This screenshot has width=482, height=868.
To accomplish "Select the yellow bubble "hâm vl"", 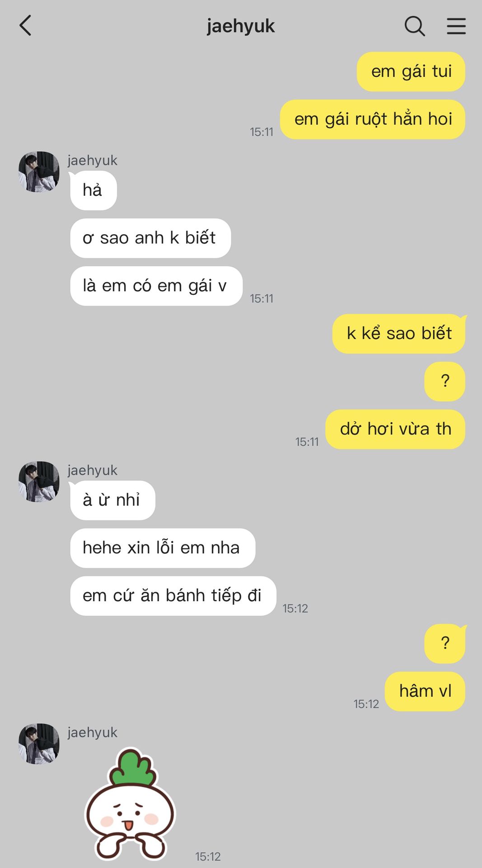I will (x=425, y=691).
